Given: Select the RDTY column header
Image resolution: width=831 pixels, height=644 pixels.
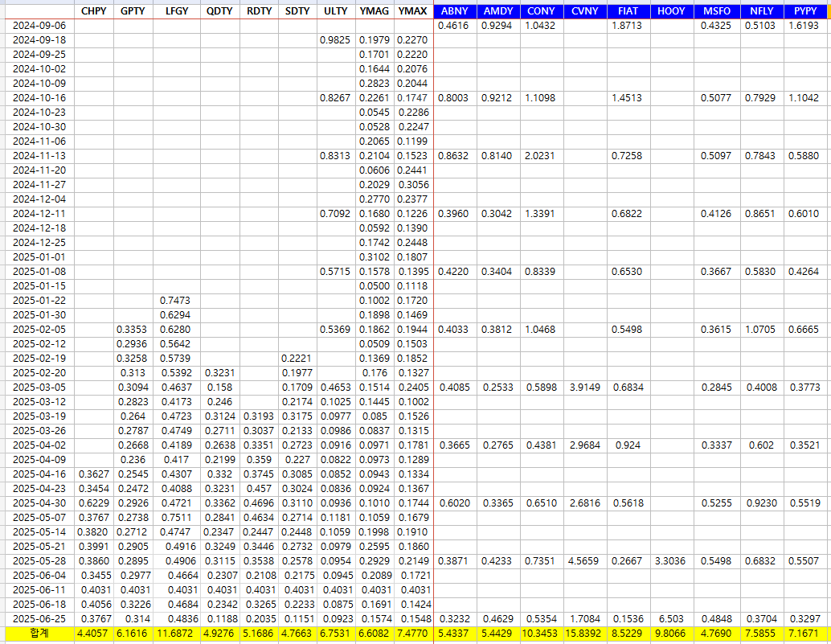Looking at the screenshot, I should [259, 11].
